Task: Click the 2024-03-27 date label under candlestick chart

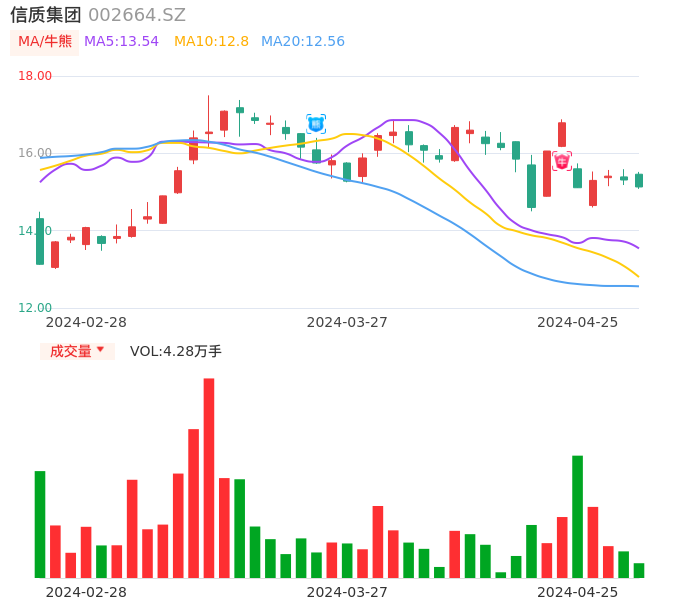Action: 347,322
